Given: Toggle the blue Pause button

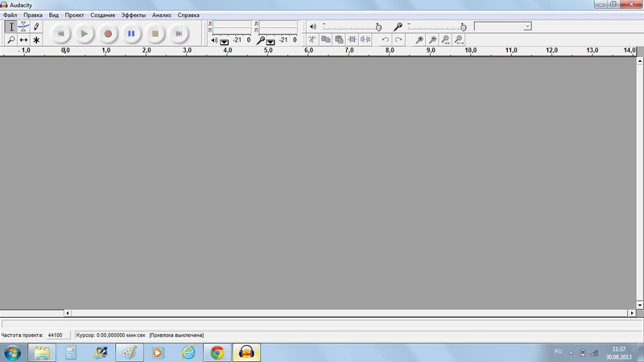Looking at the screenshot, I should tap(131, 34).
